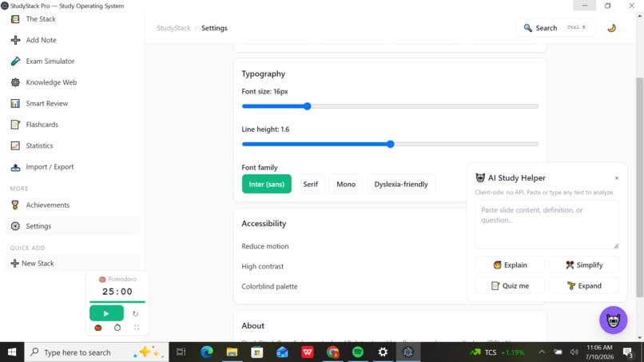Viewport: 644px width, 362px height.
Task: Navigate to Statistics
Action: [x=72, y=146]
